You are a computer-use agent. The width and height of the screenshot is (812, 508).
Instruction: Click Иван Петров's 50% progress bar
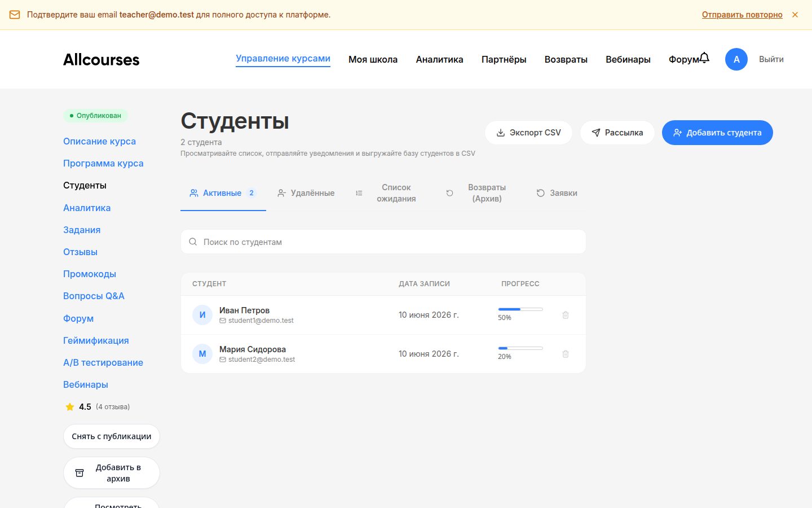tap(520, 309)
